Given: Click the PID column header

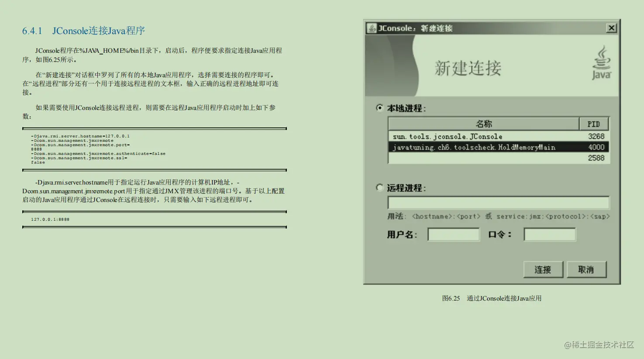Looking at the screenshot, I should point(593,123).
